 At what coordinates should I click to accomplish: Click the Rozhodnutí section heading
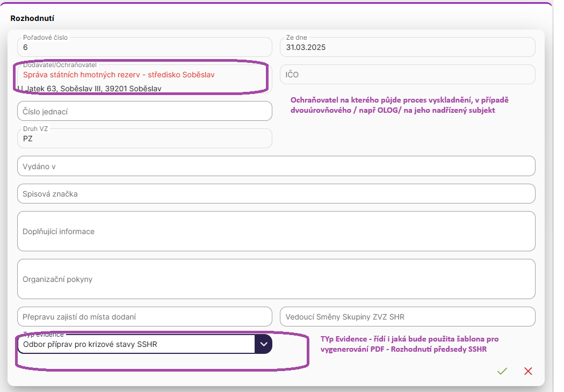[32, 18]
